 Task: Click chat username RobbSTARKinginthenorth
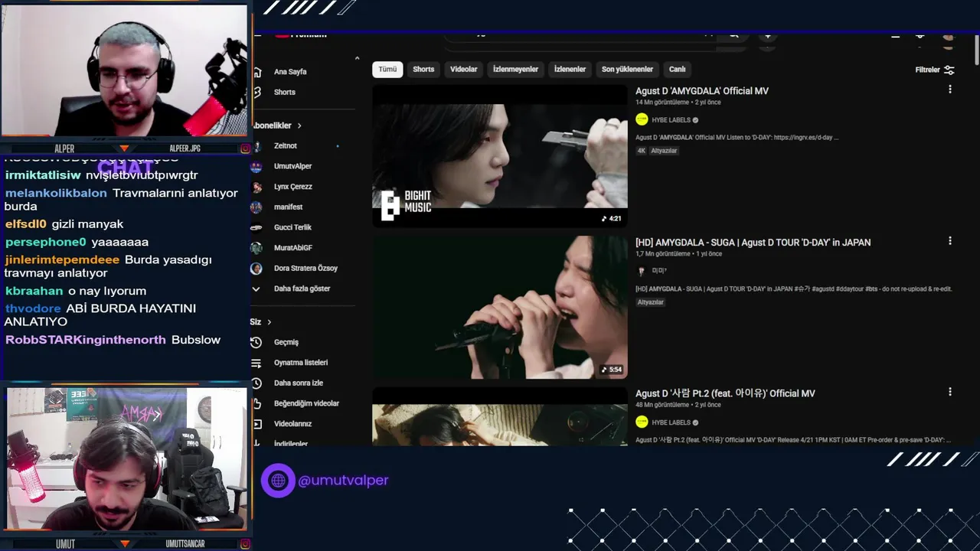click(85, 340)
